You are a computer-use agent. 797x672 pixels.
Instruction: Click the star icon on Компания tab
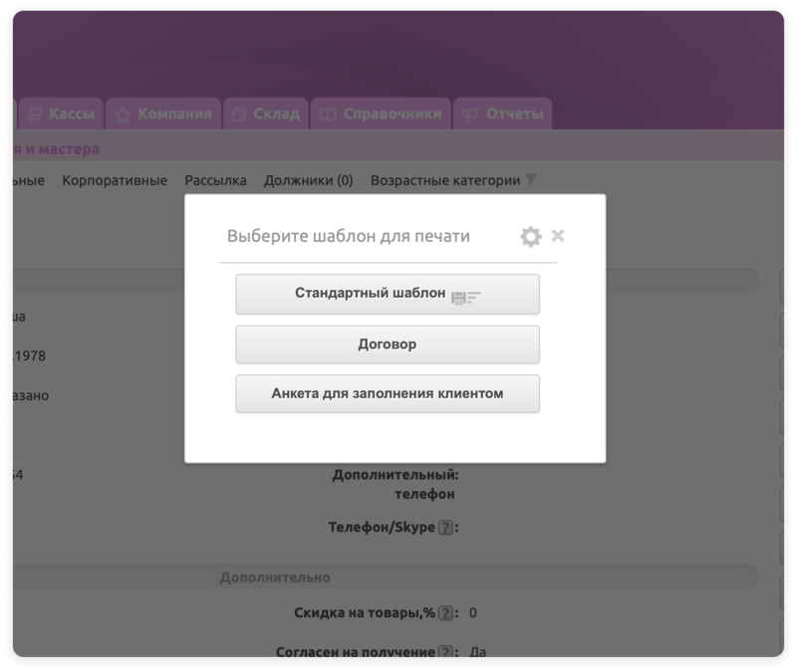click(123, 114)
